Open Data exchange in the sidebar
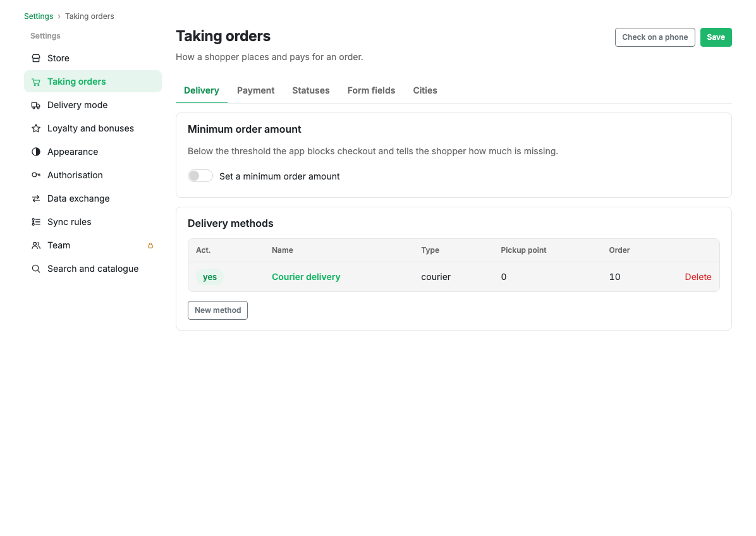Image resolution: width=756 pixels, height=536 pixels. (x=93, y=198)
